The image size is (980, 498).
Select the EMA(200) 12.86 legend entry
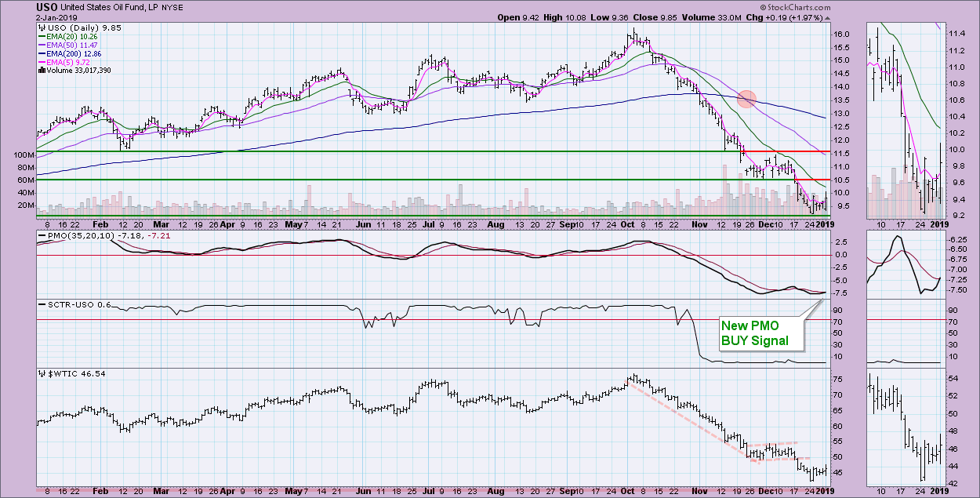(x=71, y=53)
